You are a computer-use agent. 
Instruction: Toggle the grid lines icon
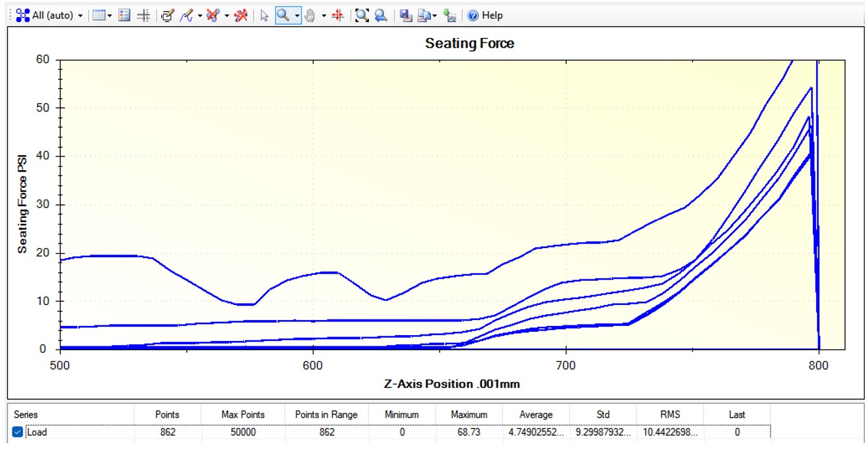143,15
